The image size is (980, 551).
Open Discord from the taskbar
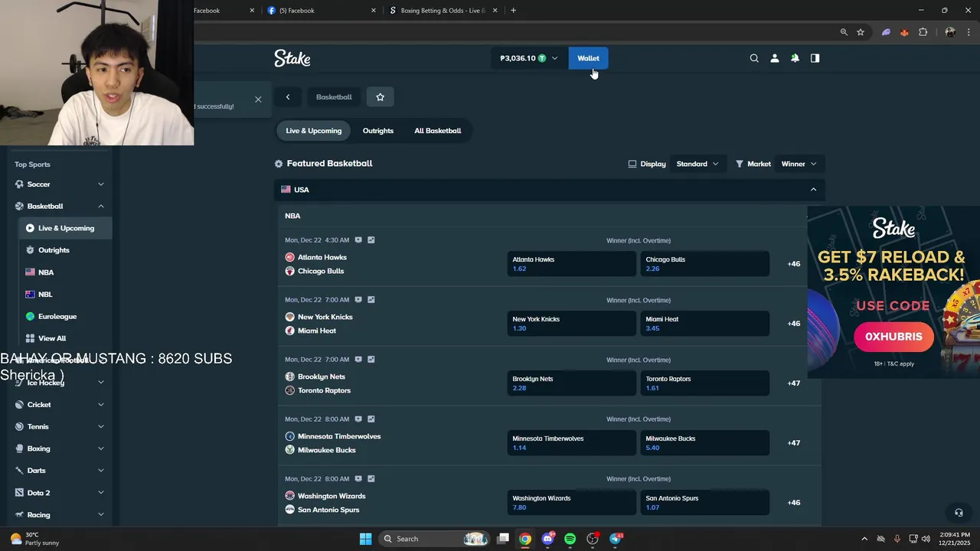[x=547, y=539]
